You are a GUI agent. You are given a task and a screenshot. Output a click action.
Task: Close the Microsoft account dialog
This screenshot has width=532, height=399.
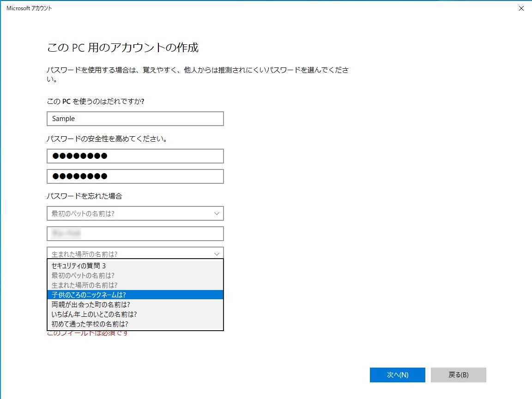click(x=521, y=8)
